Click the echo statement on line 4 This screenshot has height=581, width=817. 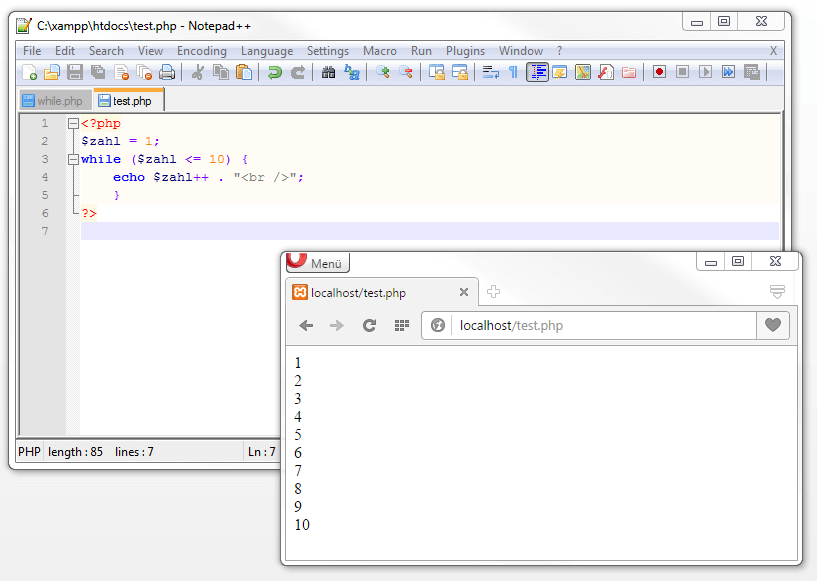click(208, 177)
